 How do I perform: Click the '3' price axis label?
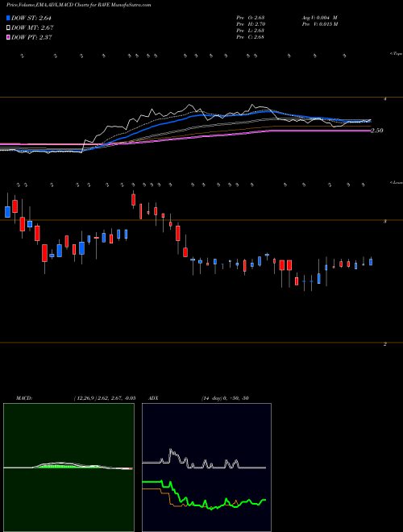tap(384, 222)
